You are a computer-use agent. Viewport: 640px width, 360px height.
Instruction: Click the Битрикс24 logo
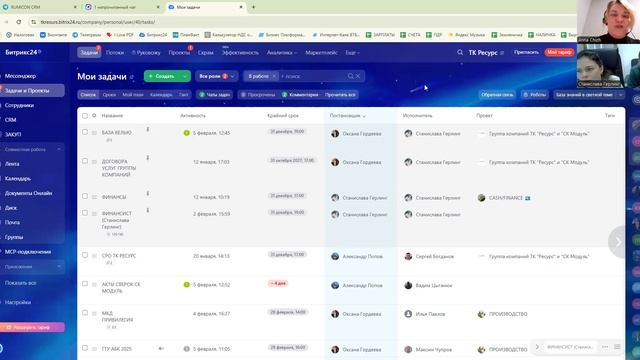(23, 52)
